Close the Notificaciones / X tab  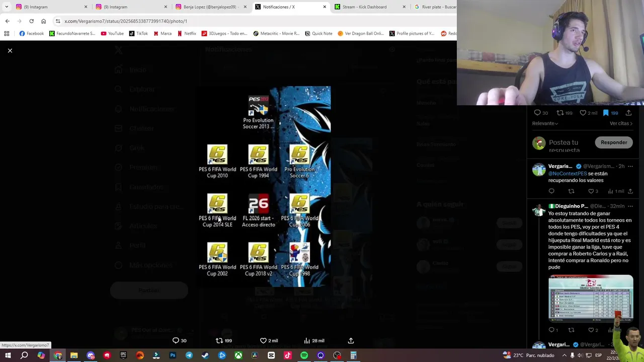point(325,7)
